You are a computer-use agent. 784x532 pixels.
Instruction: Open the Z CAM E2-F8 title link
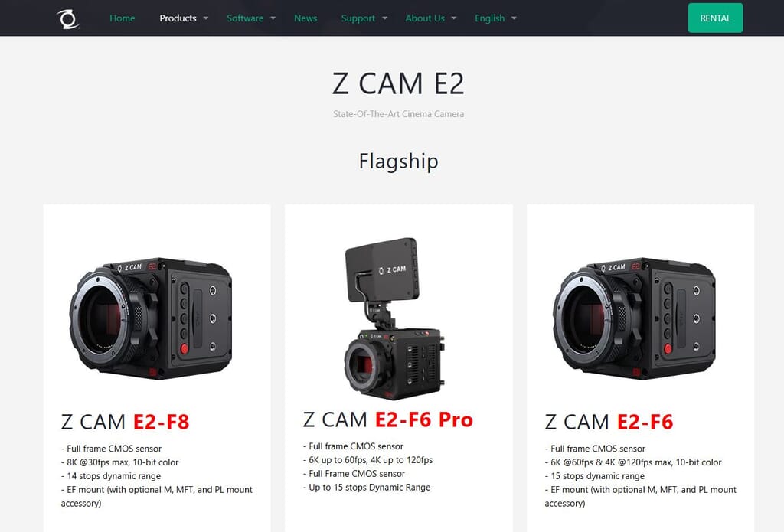[125, 422]
